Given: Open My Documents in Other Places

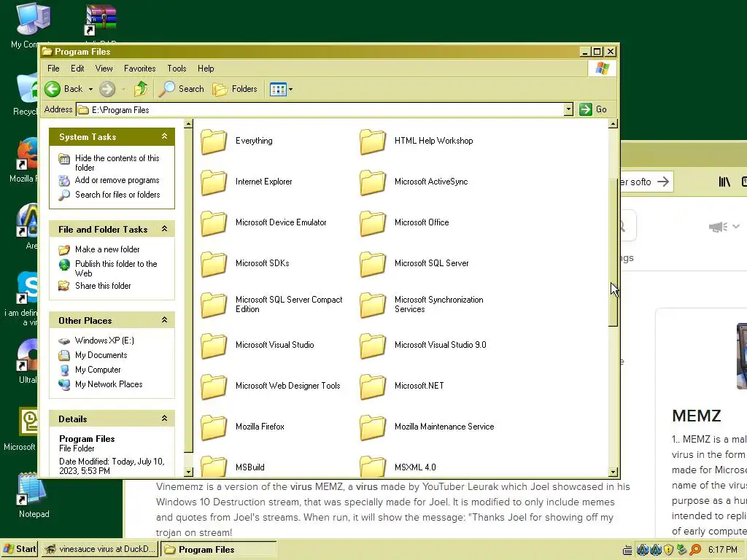Looking at the screenshot, I should point(101,355).
